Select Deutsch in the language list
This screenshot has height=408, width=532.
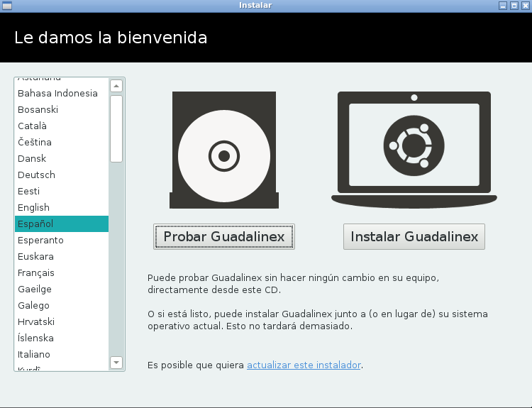[x=62, y=175]
